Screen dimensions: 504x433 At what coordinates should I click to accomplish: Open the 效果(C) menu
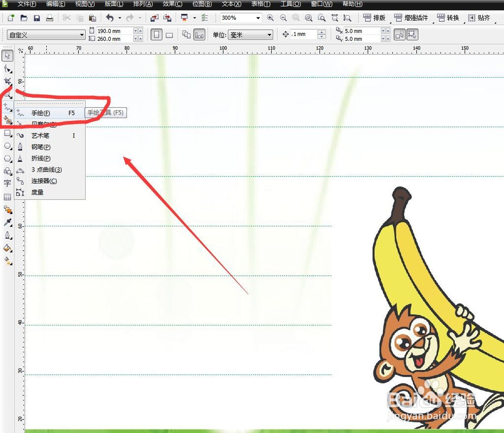pos(172,4)
